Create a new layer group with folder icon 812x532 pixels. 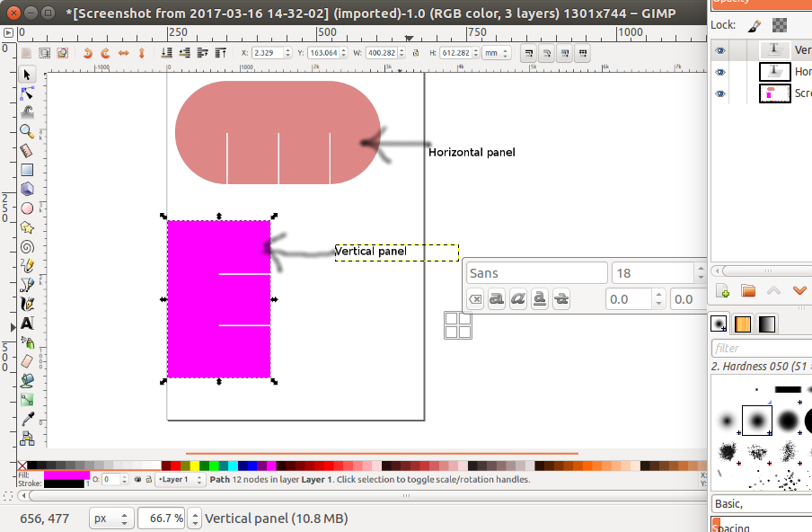click(x=748, y=290)
